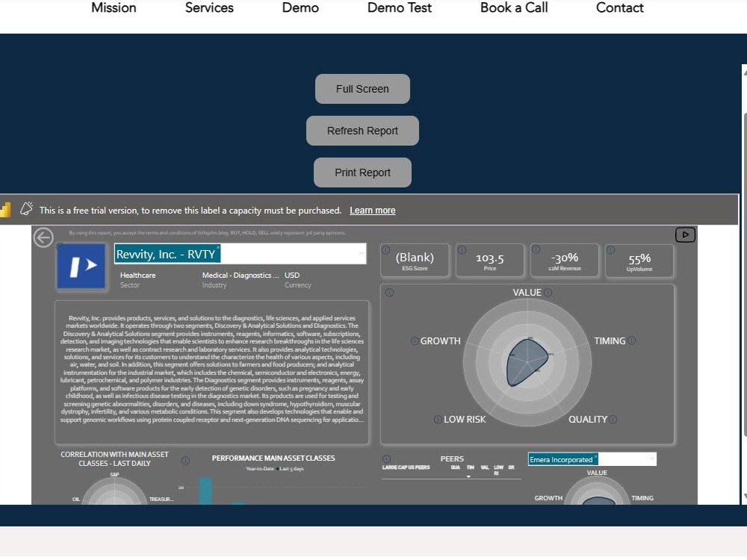This screenshot has width=747, height=560.
Task: Click the PERFORMANCE MAIN ASSET CLASSES title
Action: tap(273, 458)
